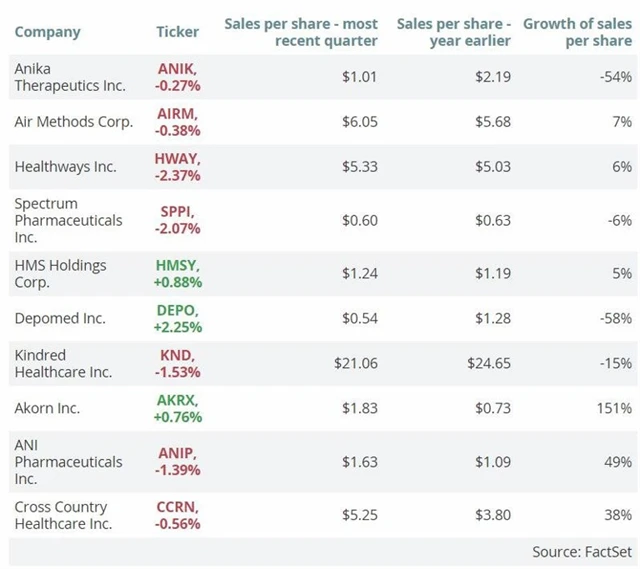Click the Source: FactSet text
The image size is (640, 569).
coord(582,551)
